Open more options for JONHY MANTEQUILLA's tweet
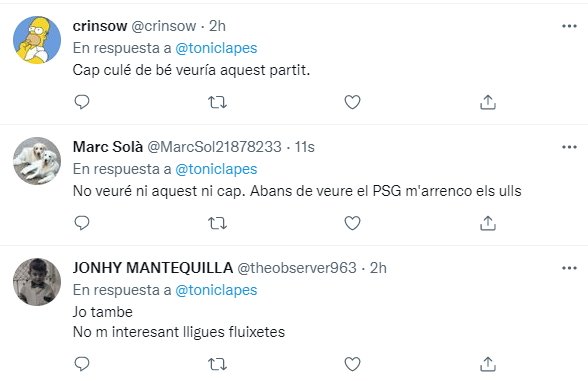588x381 pixels. 569,268
